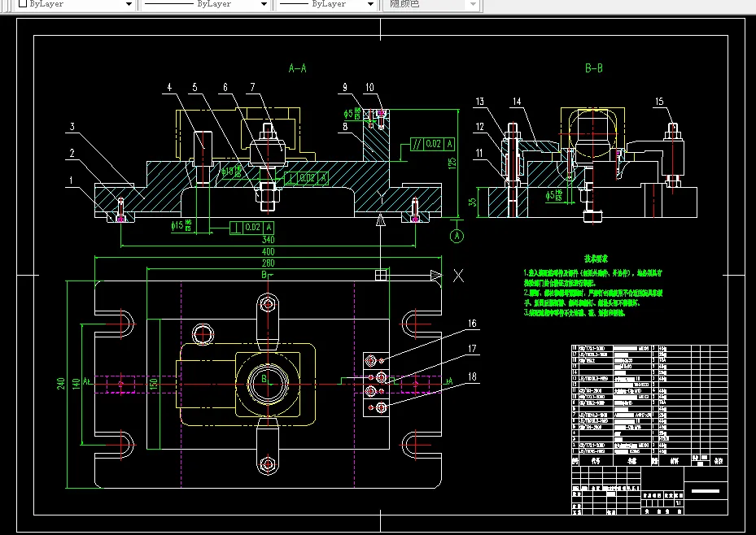Click the white ByLayer color swatch box
This screenshot has width=756, height=535.
point(22,3)
